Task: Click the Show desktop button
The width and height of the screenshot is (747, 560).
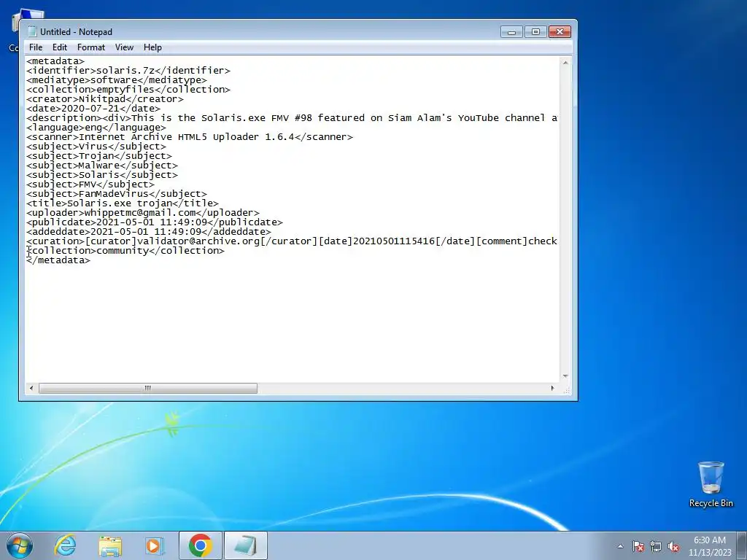Action: tap(742, 545)
